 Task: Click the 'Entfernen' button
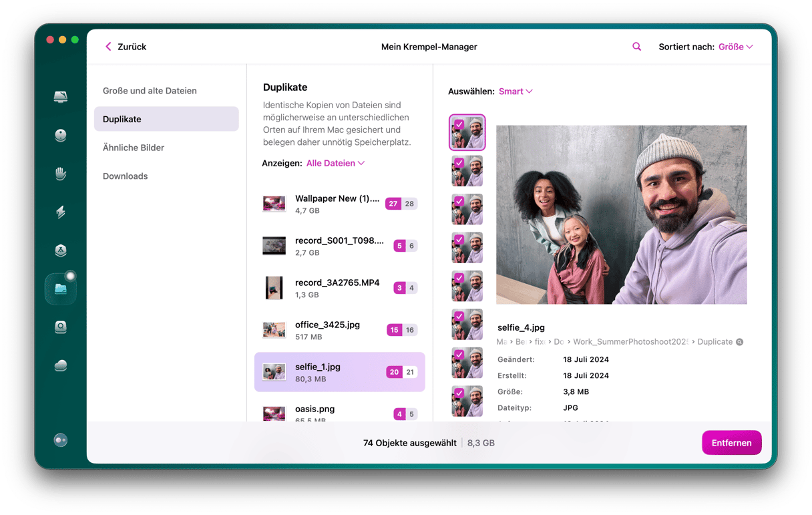(731, 443)
